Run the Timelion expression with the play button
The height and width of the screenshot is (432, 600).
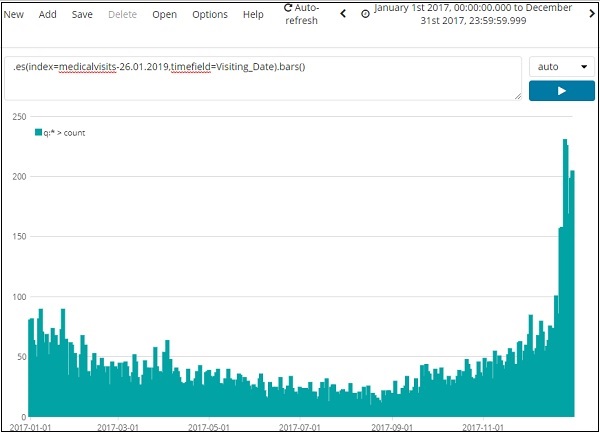tap(560, 91)
